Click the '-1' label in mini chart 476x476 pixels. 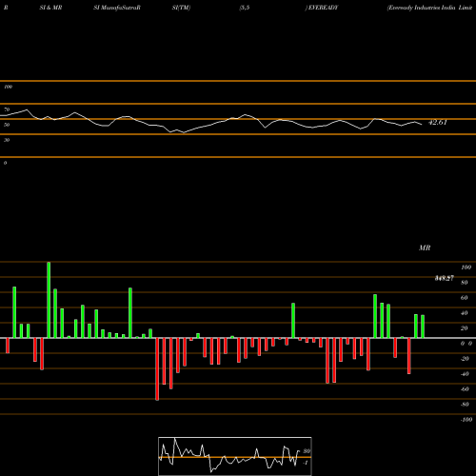[306, 463]
